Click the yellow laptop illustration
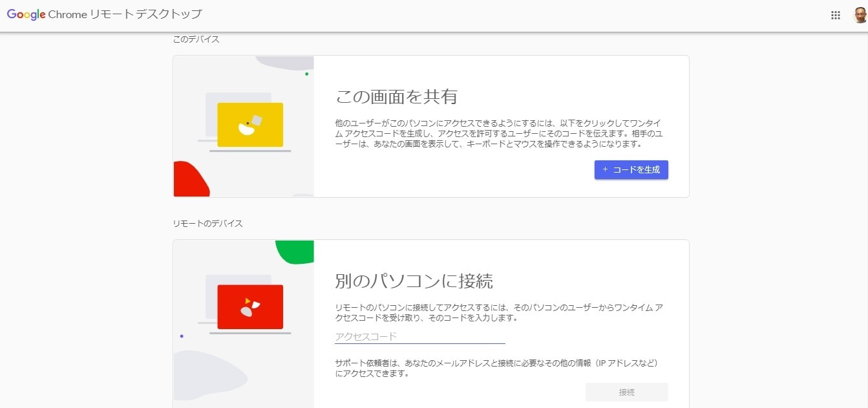Screen dimensions: 868x408 [244, 122]
